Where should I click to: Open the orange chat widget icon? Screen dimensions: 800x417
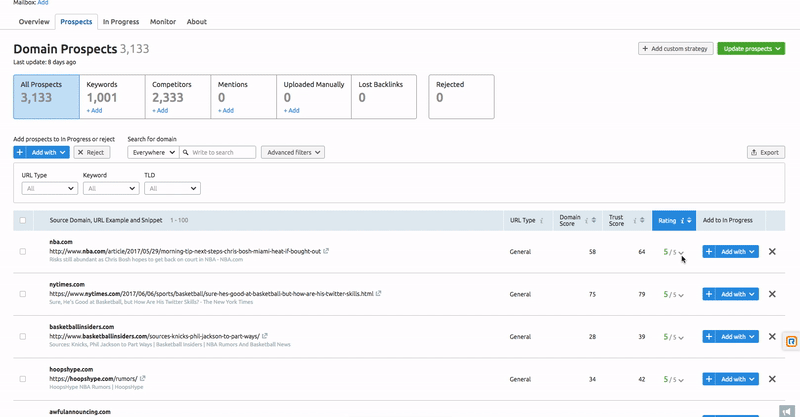tap(791, 341)
